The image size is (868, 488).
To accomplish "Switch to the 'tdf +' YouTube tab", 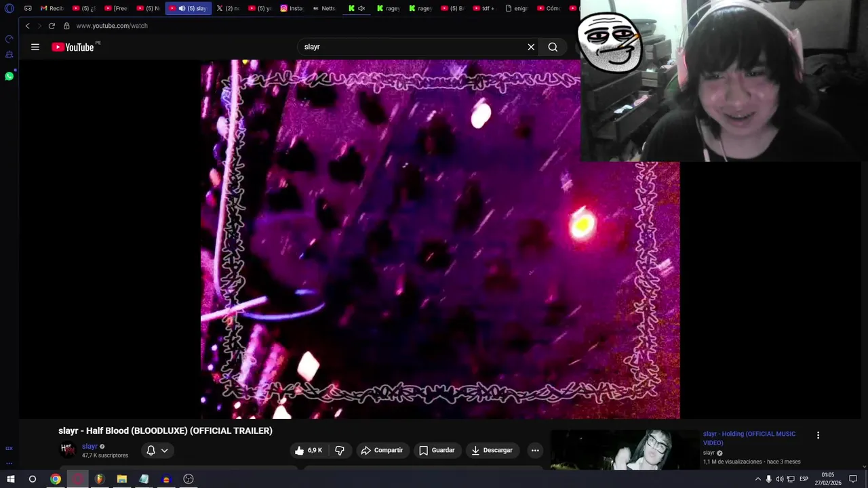I will pyautogui.click(x=484, y=8).
